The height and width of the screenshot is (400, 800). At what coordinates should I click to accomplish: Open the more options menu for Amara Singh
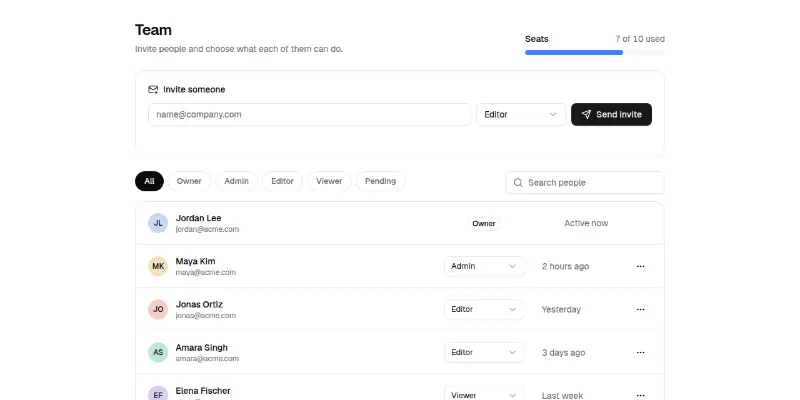pos(640,353)
